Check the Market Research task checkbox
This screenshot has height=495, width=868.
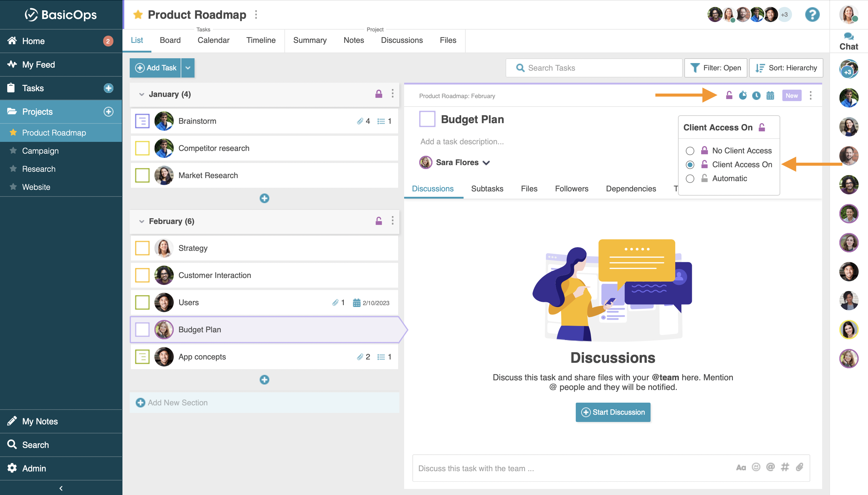(142, 175)
